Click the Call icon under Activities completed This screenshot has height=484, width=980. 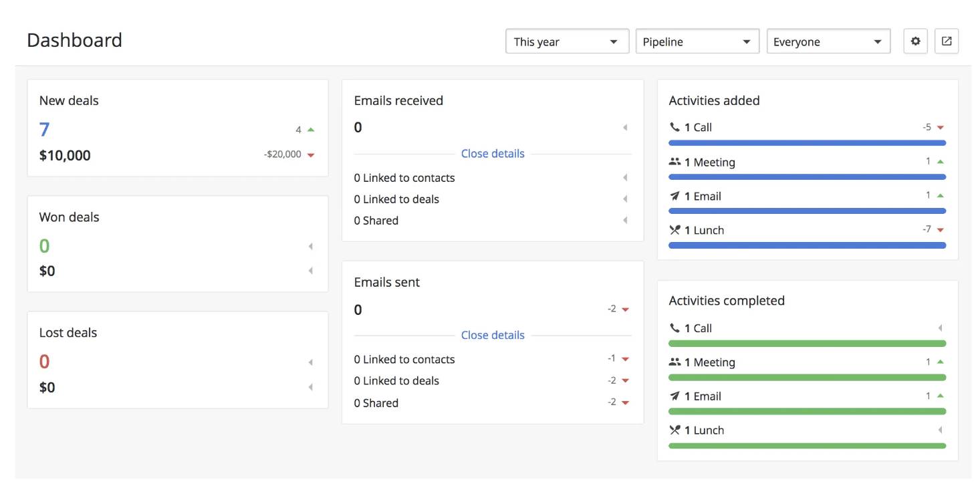676,328
